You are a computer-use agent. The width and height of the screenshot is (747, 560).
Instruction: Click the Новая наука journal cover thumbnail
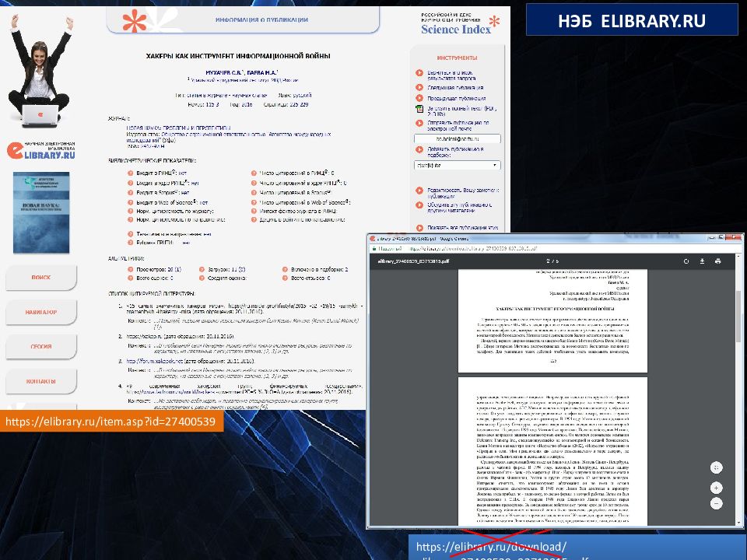click(41, 212)
